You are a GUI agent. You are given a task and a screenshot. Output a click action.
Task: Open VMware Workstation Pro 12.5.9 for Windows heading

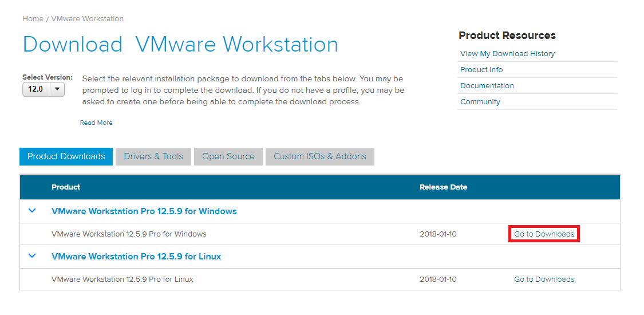tap(144, 211)
